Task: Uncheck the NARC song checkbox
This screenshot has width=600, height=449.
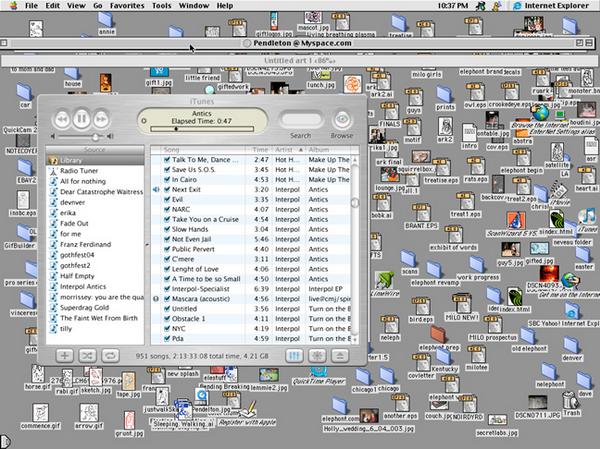Action: coord(167,209)
